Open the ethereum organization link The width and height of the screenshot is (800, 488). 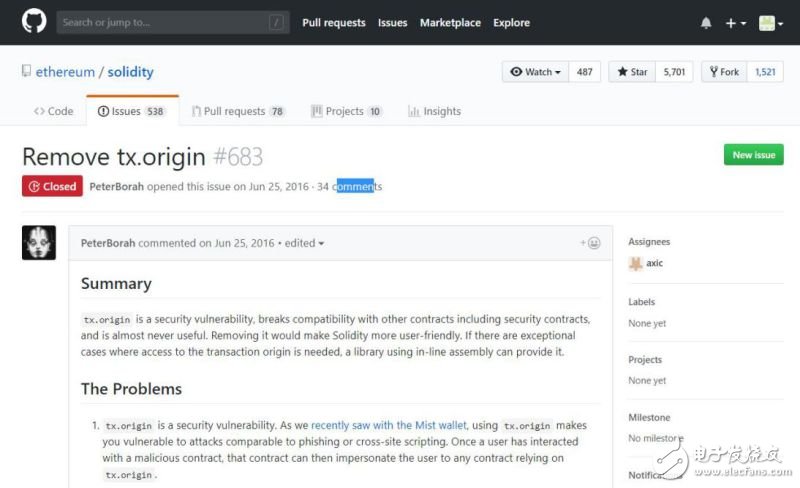[65, 72]
